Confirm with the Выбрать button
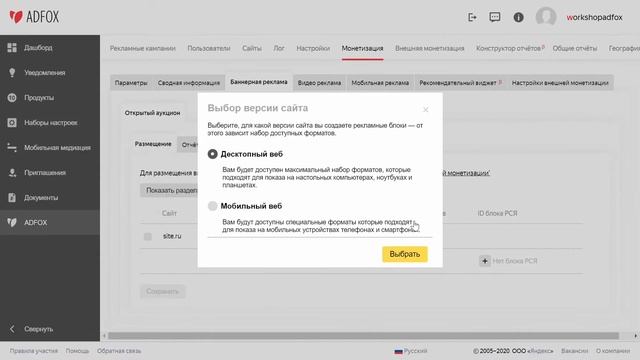Viewport: 640px width, 360px height. click(x=404, y=254)
